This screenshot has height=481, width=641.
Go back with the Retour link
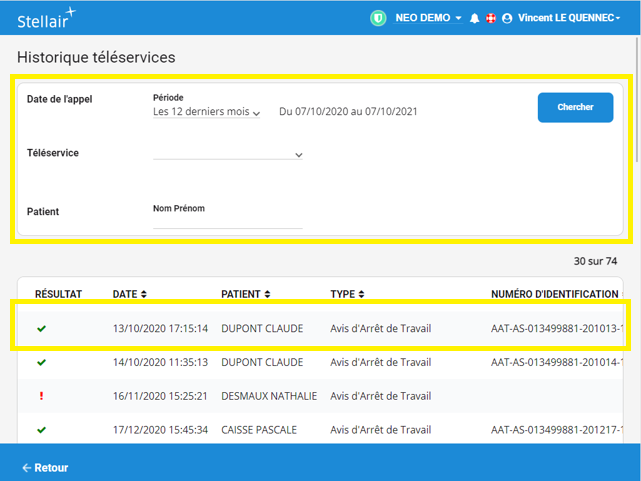tap(45, 467)
